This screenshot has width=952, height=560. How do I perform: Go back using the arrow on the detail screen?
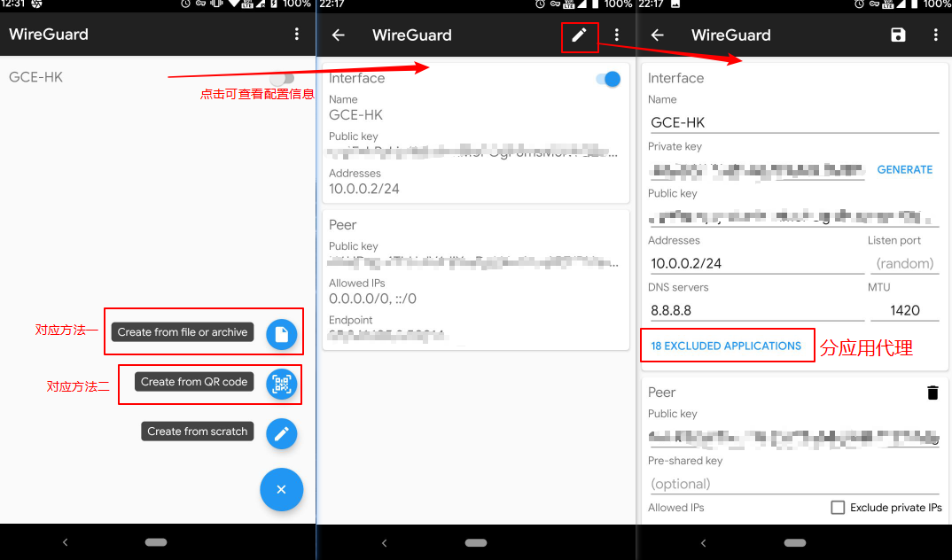tap(339, 35)
